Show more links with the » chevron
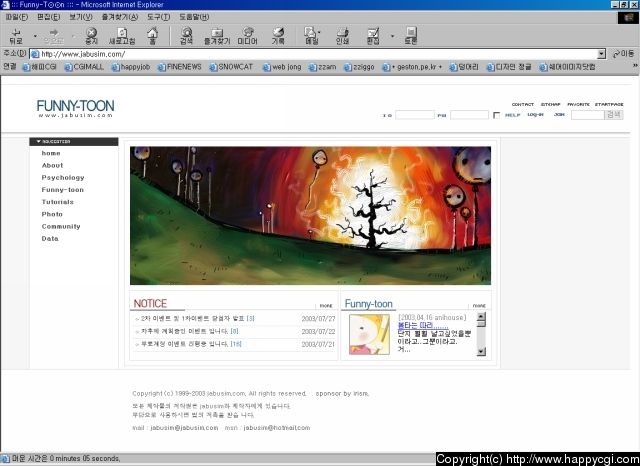Screen dimensions: 640x466 pos(635,66)
